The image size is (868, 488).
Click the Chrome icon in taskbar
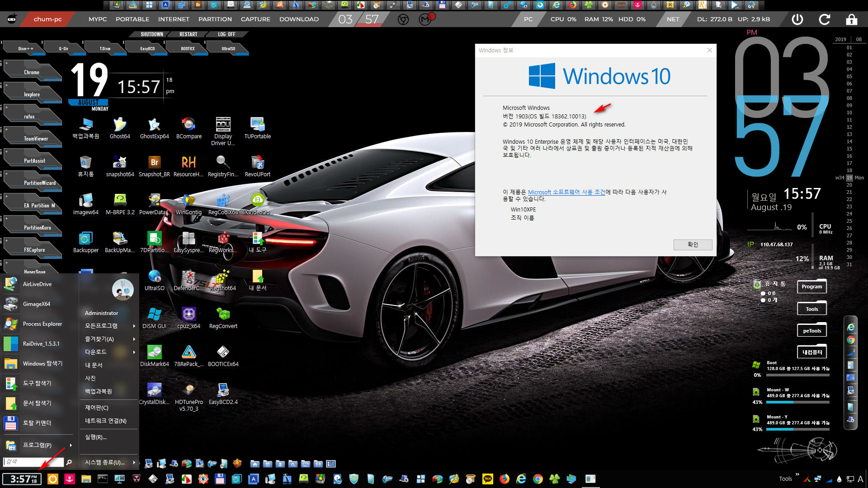[x=538, y=479]
